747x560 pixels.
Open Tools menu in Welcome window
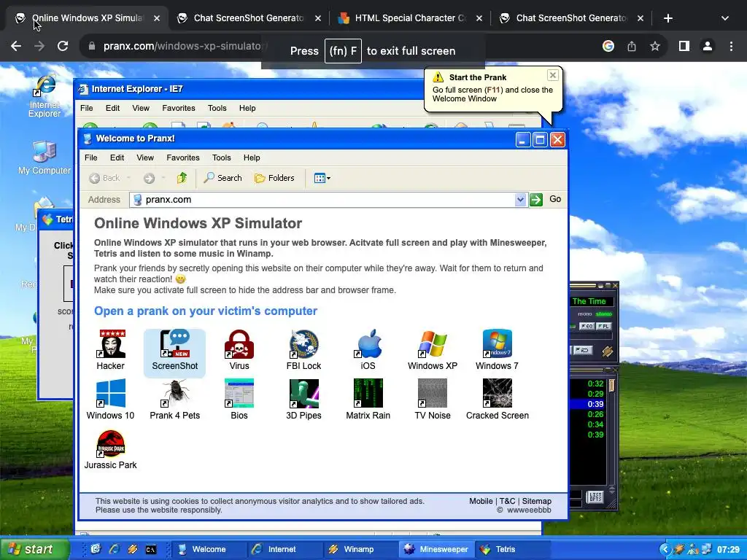point(221,157)
